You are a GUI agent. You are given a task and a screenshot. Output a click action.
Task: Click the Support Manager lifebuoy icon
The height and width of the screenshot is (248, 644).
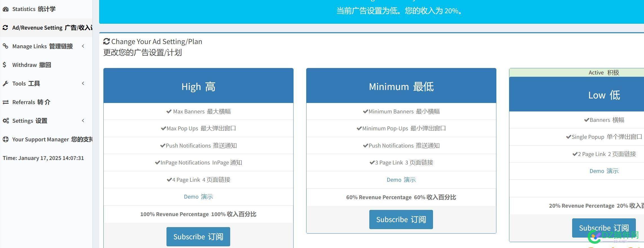6,139
